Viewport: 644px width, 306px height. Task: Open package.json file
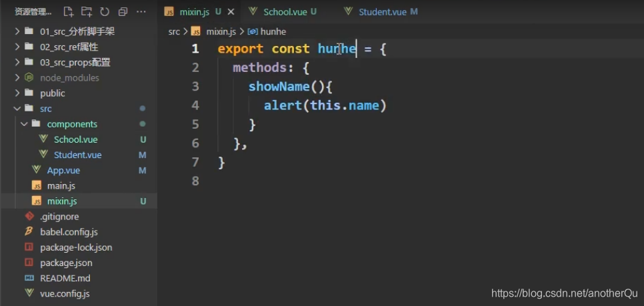pyautogui.click(x=66, y=263)
